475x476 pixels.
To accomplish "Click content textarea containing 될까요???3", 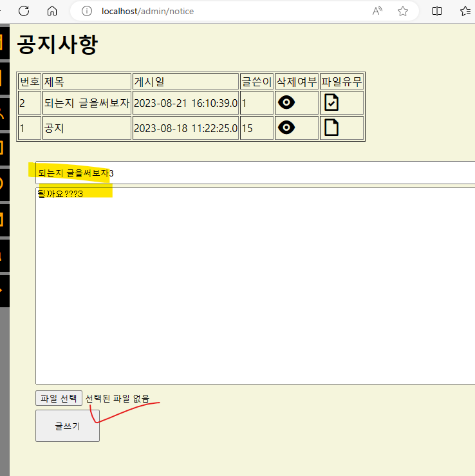I will 255,286.
